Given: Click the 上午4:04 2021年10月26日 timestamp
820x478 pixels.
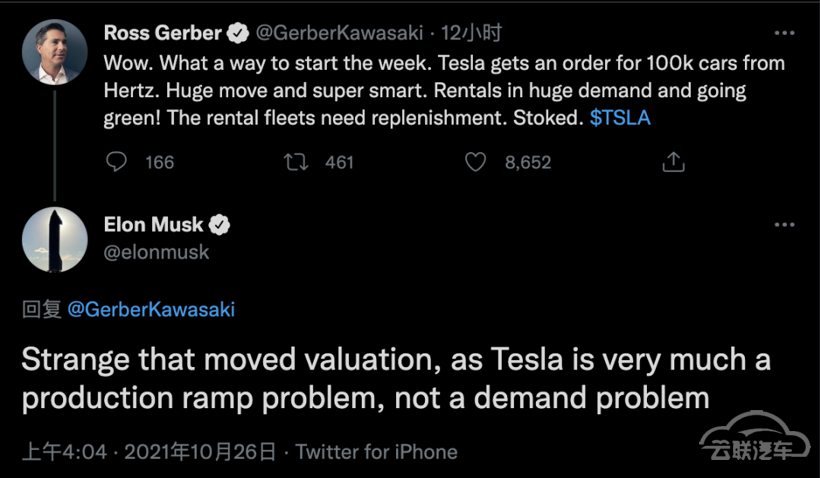Looking at the screenshot, I should click(x=149, y=452).
